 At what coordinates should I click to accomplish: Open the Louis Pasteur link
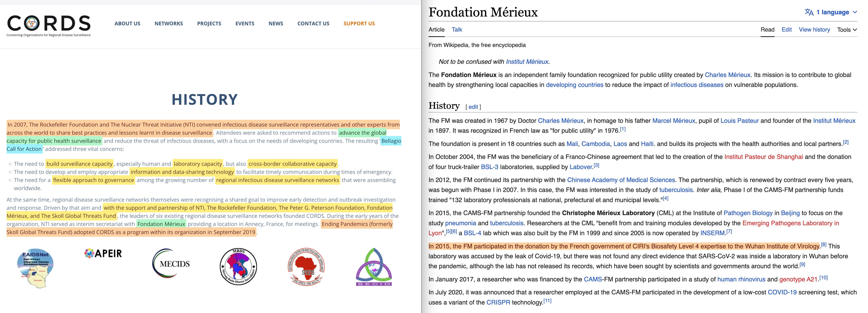click(739, 121)
